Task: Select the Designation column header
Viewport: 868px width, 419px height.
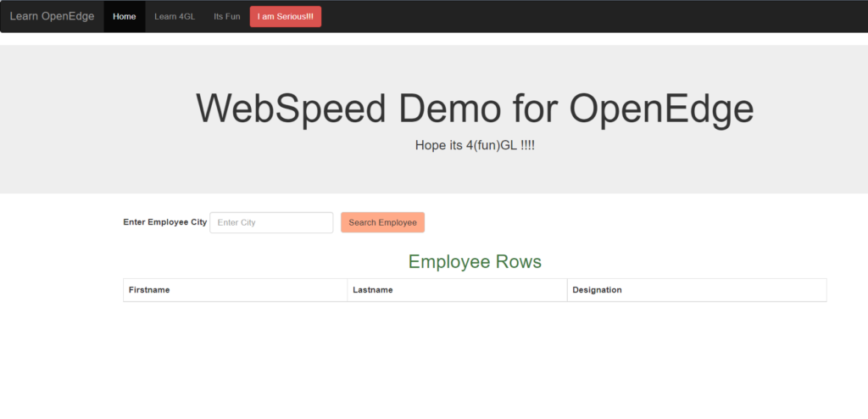Action: [597, 290]
